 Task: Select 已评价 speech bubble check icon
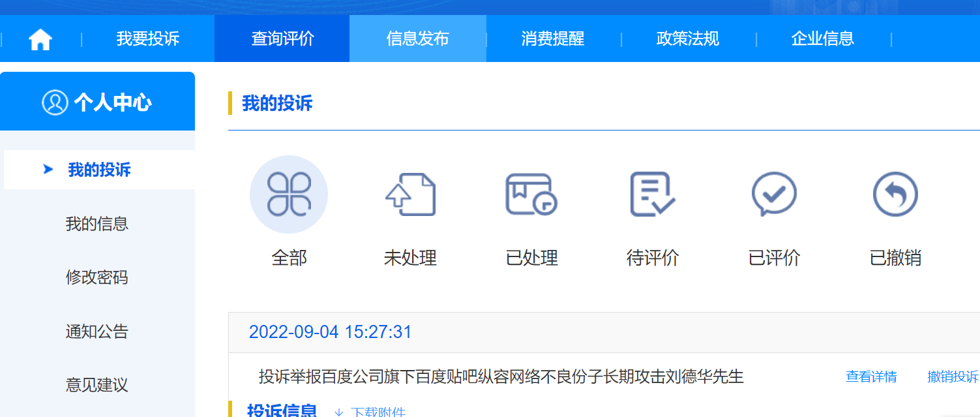tap(774, 194)
